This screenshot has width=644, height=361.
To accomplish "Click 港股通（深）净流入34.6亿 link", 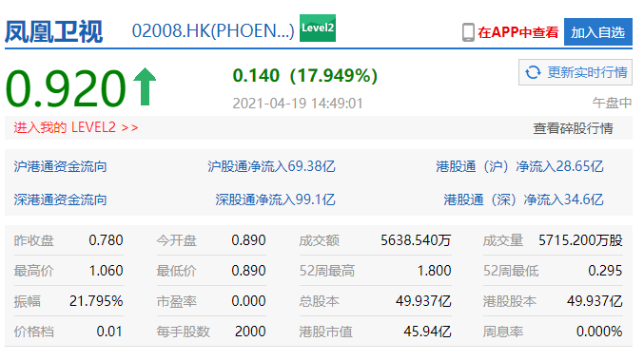I will pos(523,199).
